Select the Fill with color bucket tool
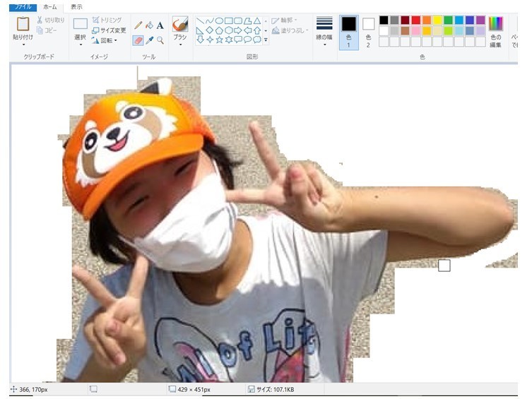 pyautogui.click(x=149, y=25)
